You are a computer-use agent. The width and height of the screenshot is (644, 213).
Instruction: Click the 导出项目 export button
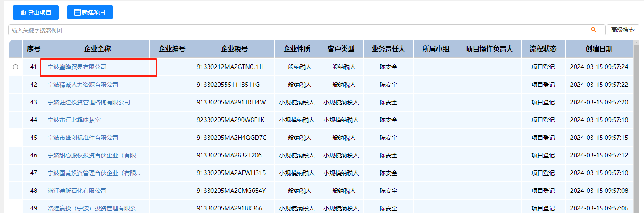[36, 13]
